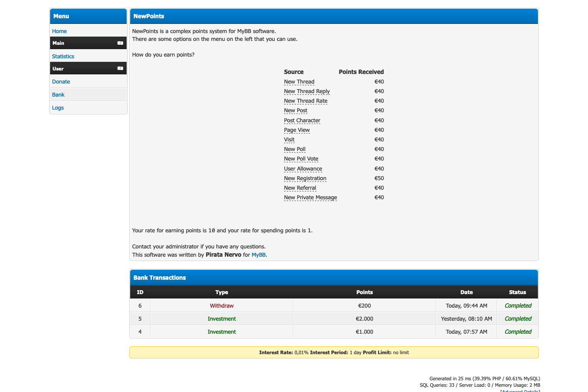
Task: Click the Bank Transactions panel header
Action: click(x=160, y=278)
